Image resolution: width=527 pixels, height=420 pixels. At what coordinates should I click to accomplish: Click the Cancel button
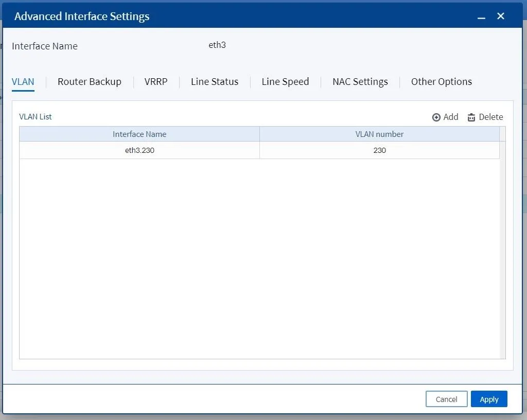tap(446, 399)
